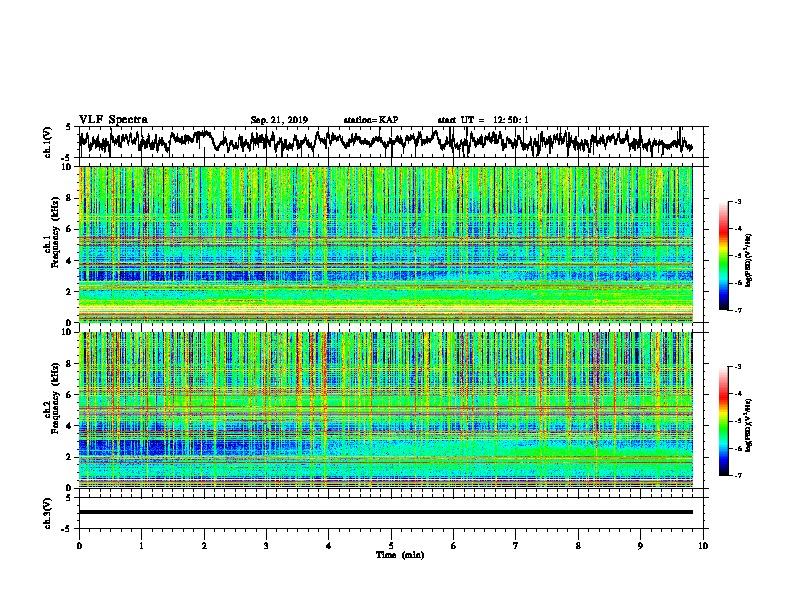Click time axis tick label "7"
The height and width of the screenshot is (612, 792).
[516, 546]
